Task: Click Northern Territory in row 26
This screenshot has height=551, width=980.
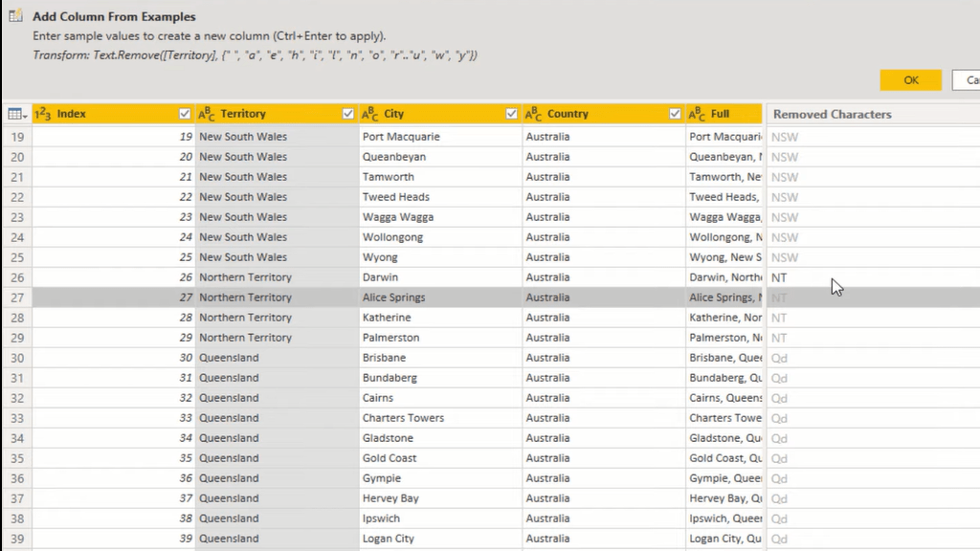Action: pyautogui.click(x=277, y=276)
